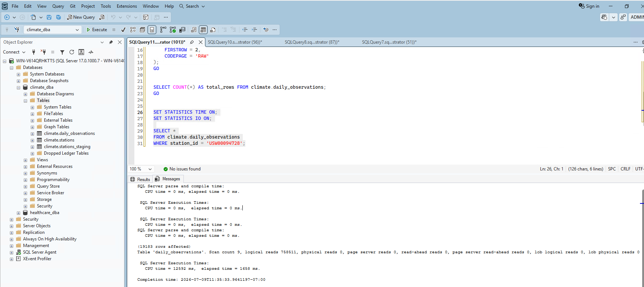Image resolution: width=644 pixels, height=287 pixels.
Task: Click Object Explorer filter funnel icon
Action: pyautogui.click(x=62, y=52)
